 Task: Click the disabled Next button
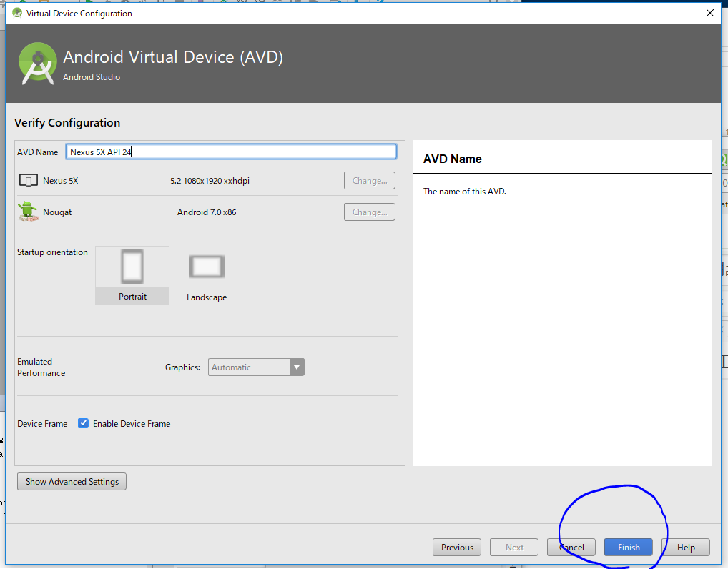[514, 547]
